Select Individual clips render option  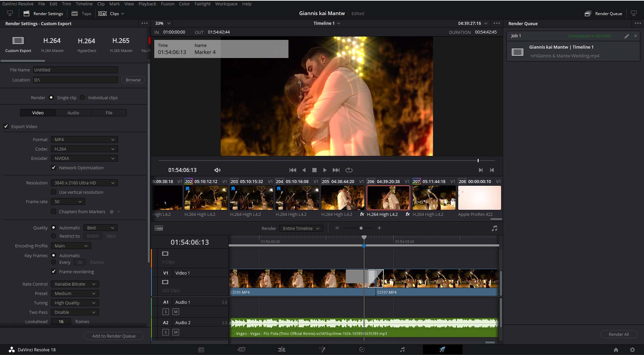pyautogui.click(x=83, y=98)
